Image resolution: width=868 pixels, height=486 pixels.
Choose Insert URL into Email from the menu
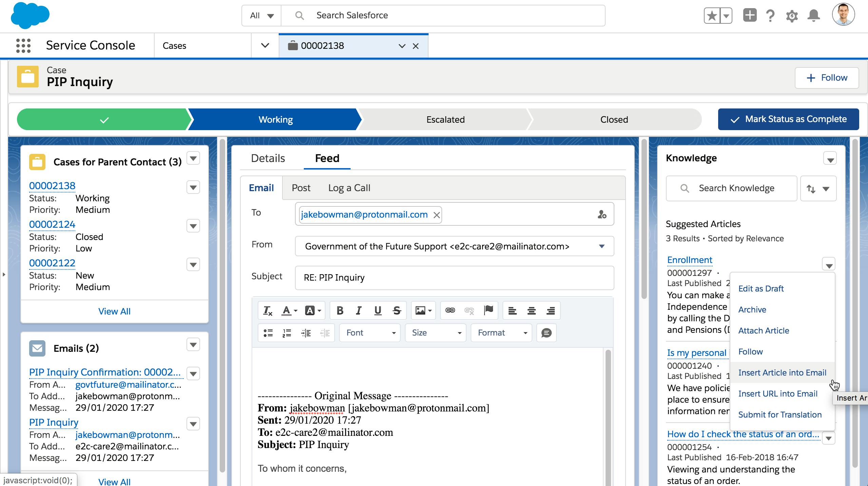[778, 393]
